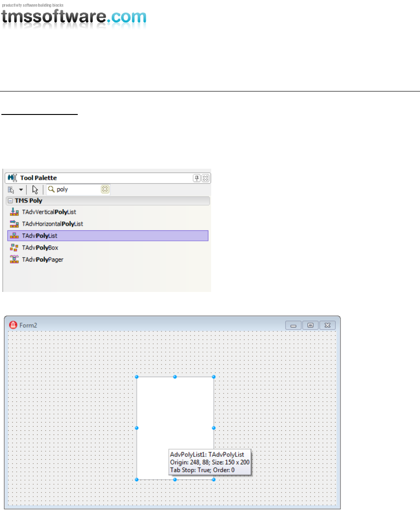The image size is (420, 514).
Task: Maximize the Form2 window
Action: [x=311, y=325]
